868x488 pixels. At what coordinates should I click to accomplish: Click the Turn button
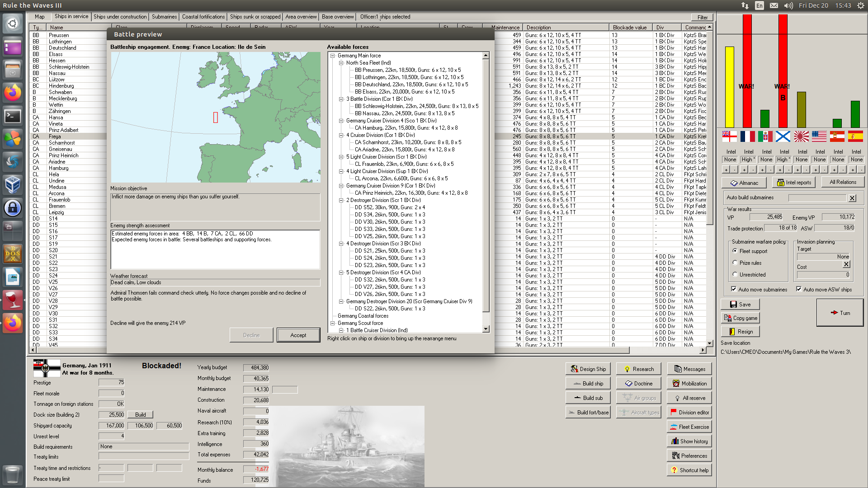[x=840, y=313]
